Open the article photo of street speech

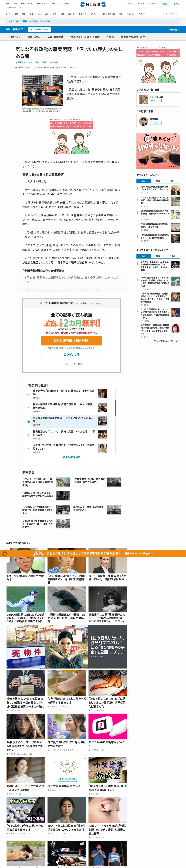pos(43,90)
